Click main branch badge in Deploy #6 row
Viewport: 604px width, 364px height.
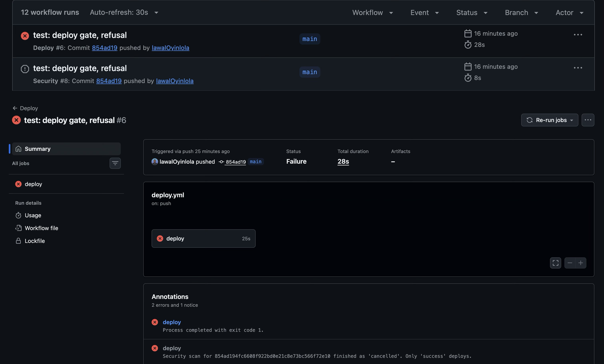click(310, 39)
